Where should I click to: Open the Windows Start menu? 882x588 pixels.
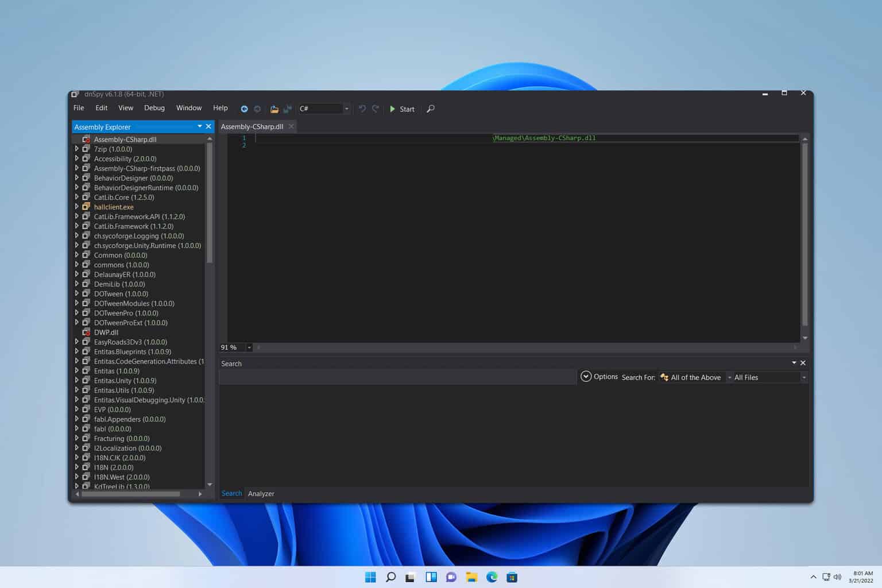tap(370, 577)
